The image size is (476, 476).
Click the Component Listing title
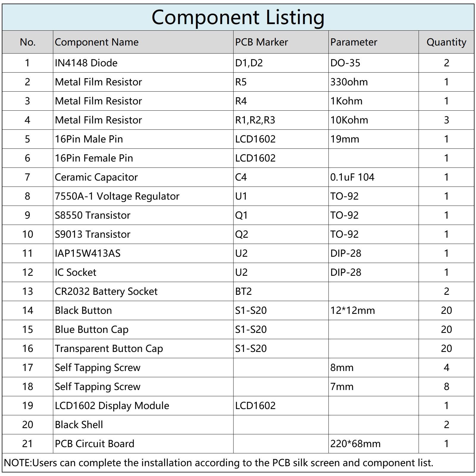click(238, 17)
